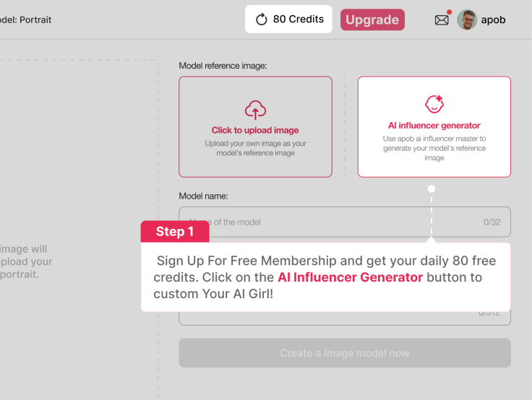This screenshot has width=532, height=400.
Task: Select the Click to upload image text
Action: (255, 131)
